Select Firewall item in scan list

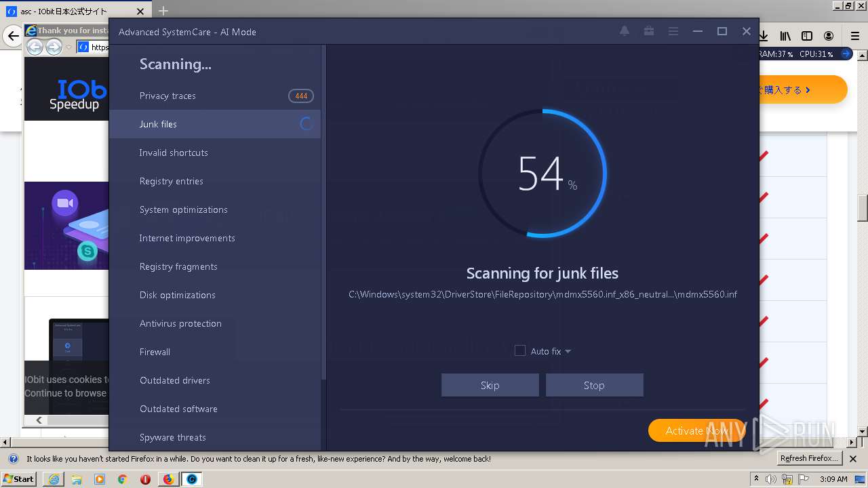pos(214,352)
